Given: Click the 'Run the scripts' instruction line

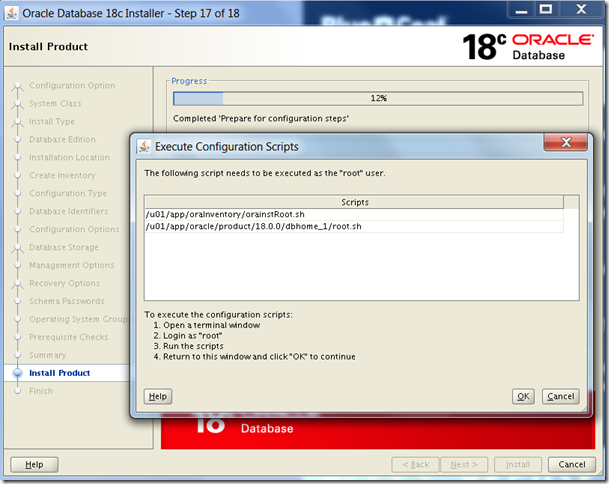Looking at the screenshot, I should click(x=188, y=346).
